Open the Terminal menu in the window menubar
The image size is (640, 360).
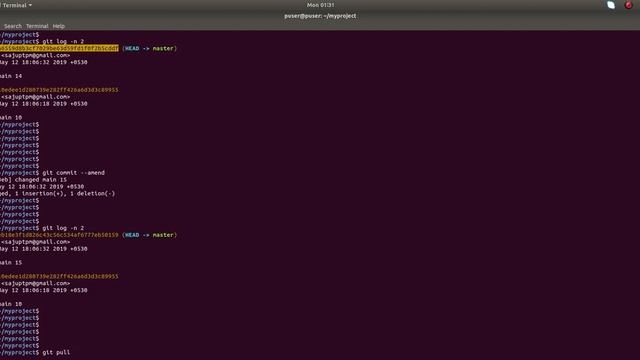coord(37,26)
